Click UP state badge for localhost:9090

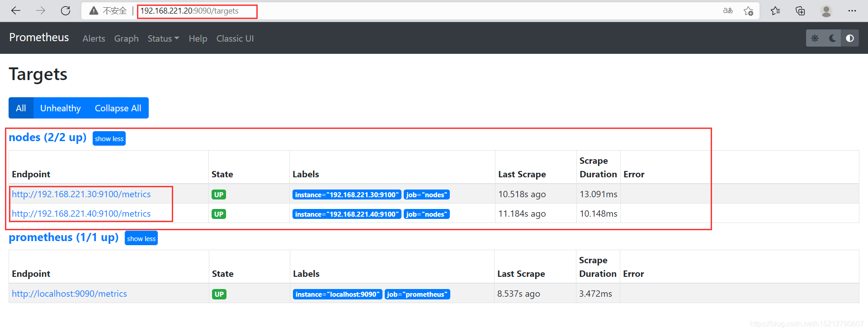pyautogui.click(x=219, y=294)
